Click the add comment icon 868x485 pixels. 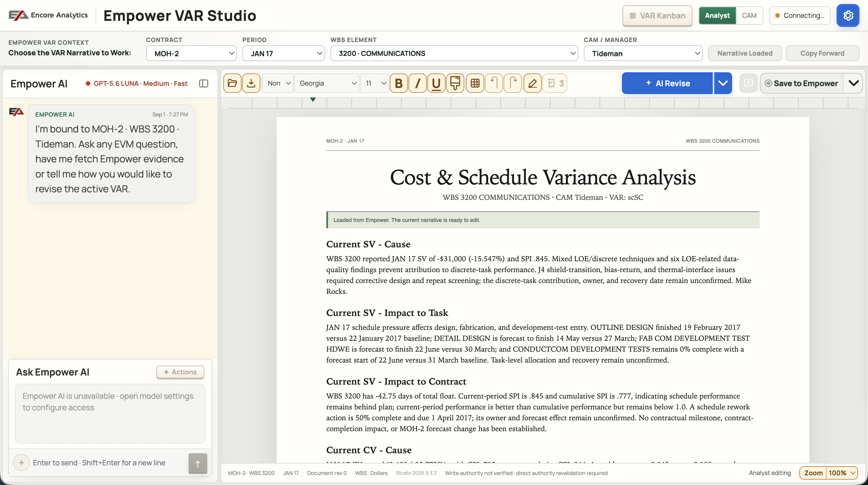pos(748,83)
